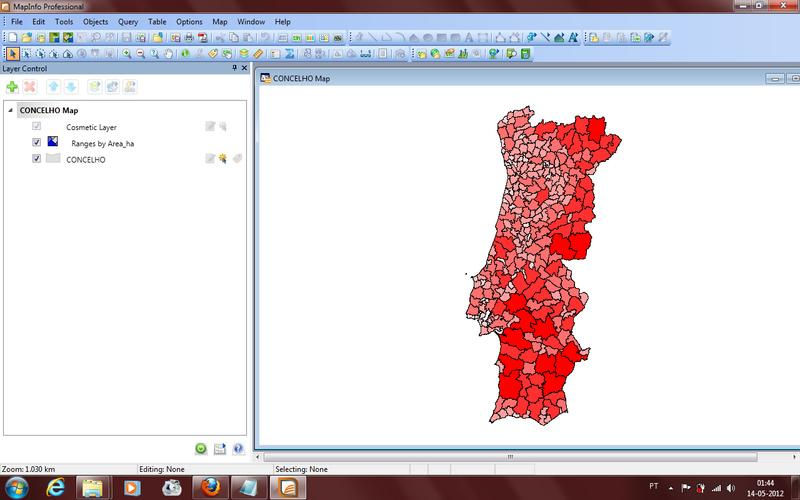This screenshot has height=500, width=800.
Task: Click the Region Style icon in Drawing toolbar
Action: [559, 37]
